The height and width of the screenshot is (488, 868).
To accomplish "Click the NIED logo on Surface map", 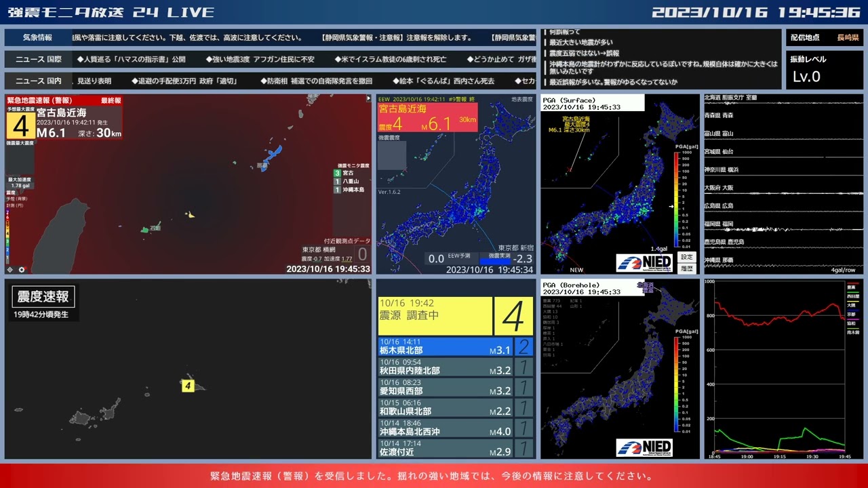I will tap(644, 262).
